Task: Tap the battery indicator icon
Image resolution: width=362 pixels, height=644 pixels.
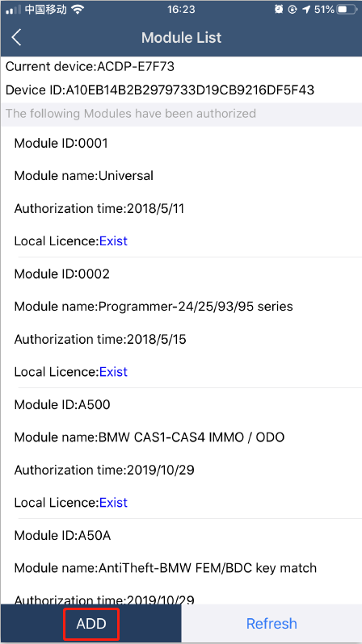Action: (x=347, y=9)
